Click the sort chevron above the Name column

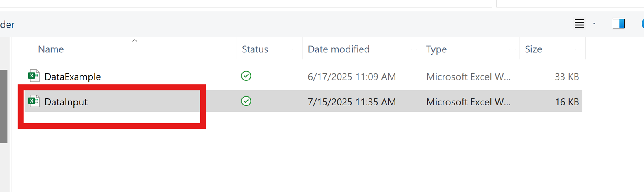pos(134,40)
